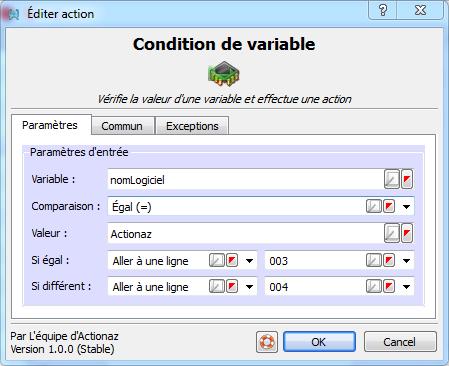Confirm with the OK button
Image resolution: width=449 pixels, height=366 pixels.
click(x=319, y=342)
